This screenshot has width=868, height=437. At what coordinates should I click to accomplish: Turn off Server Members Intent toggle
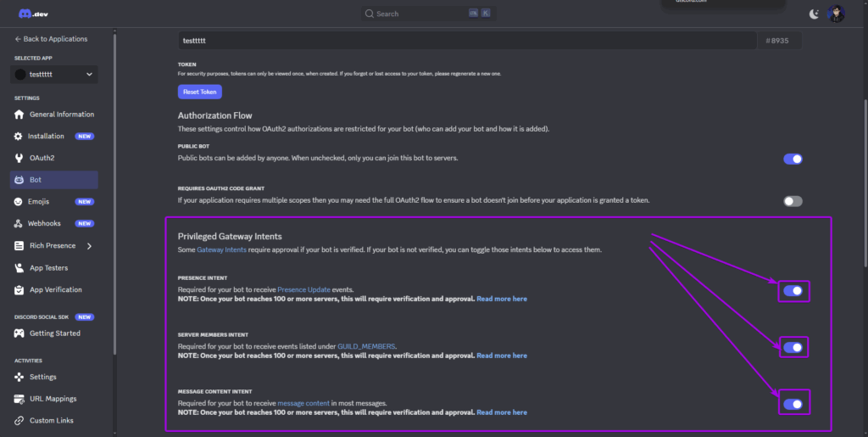793,347
